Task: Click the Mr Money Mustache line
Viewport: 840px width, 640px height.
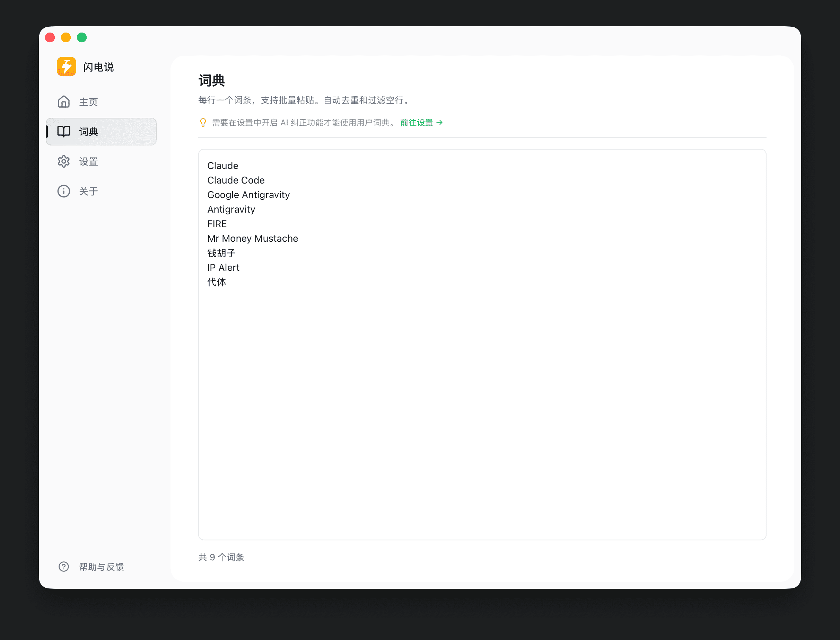Action: (253, 239)
